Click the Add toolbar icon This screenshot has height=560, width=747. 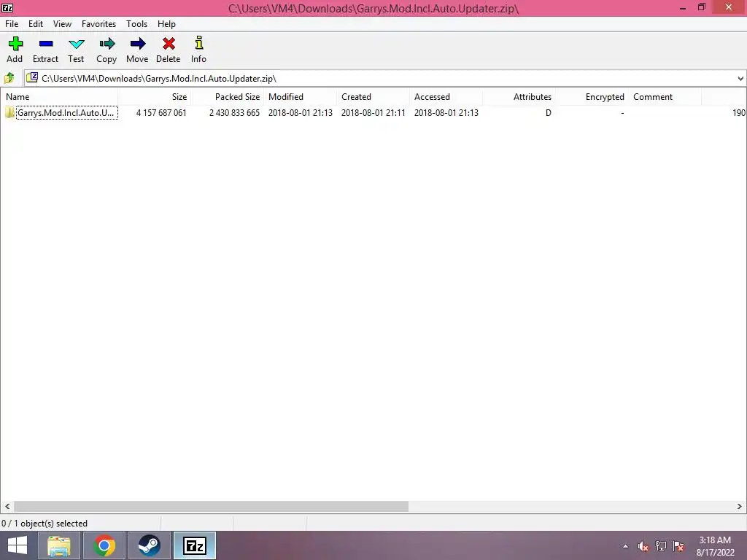point(15,44)
